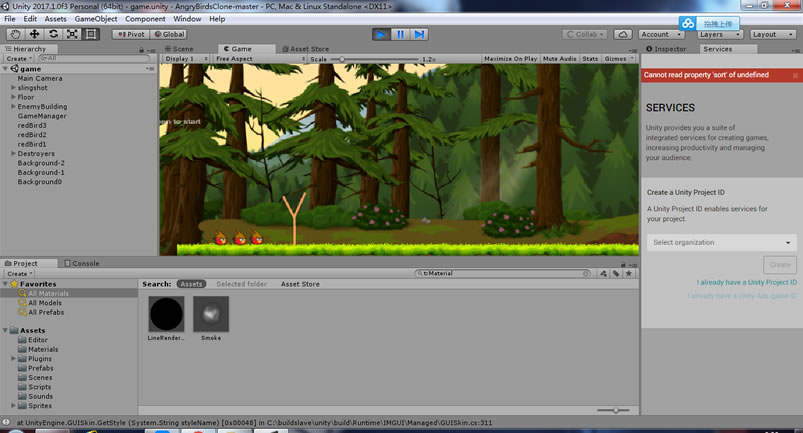Select the Rotate tool
Screen dimensions: 803x433
click(53, 34)
